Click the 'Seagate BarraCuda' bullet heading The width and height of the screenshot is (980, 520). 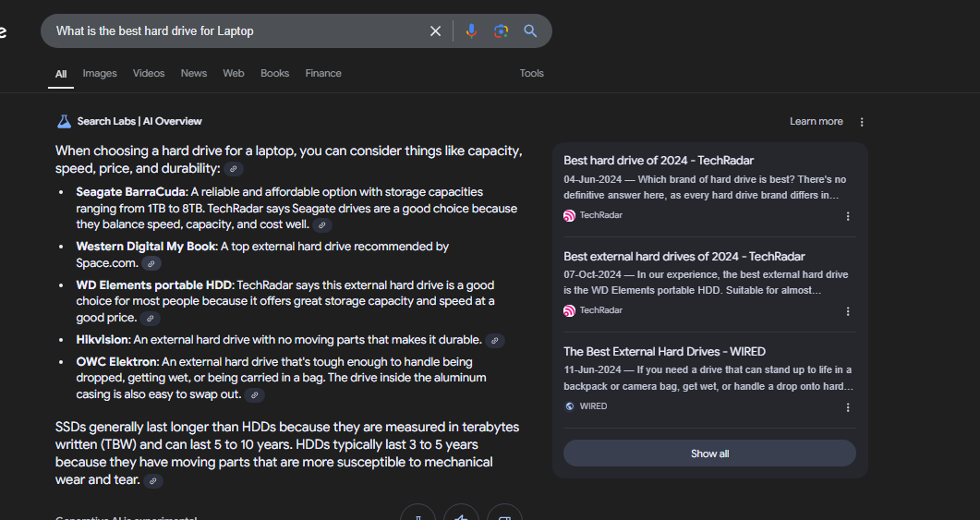click(131, 192)
